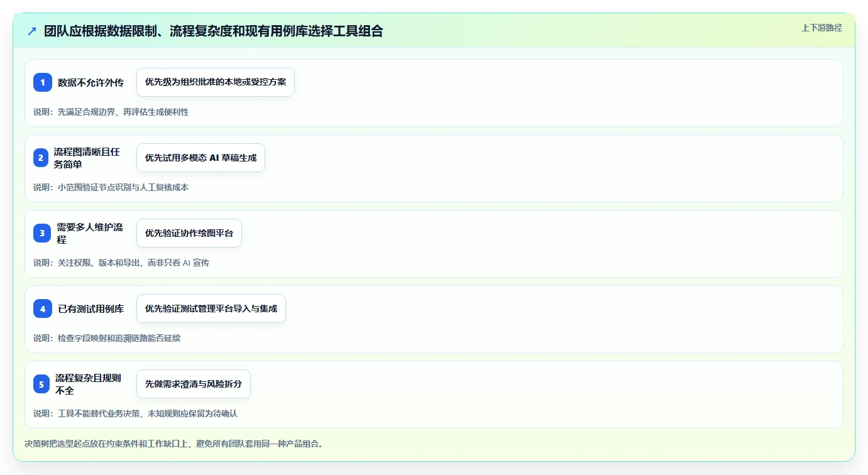Select the 先做需求澄清与风险拆分 box
The image size is (868, 475).
pyautogui.click(x=194, y=384)
